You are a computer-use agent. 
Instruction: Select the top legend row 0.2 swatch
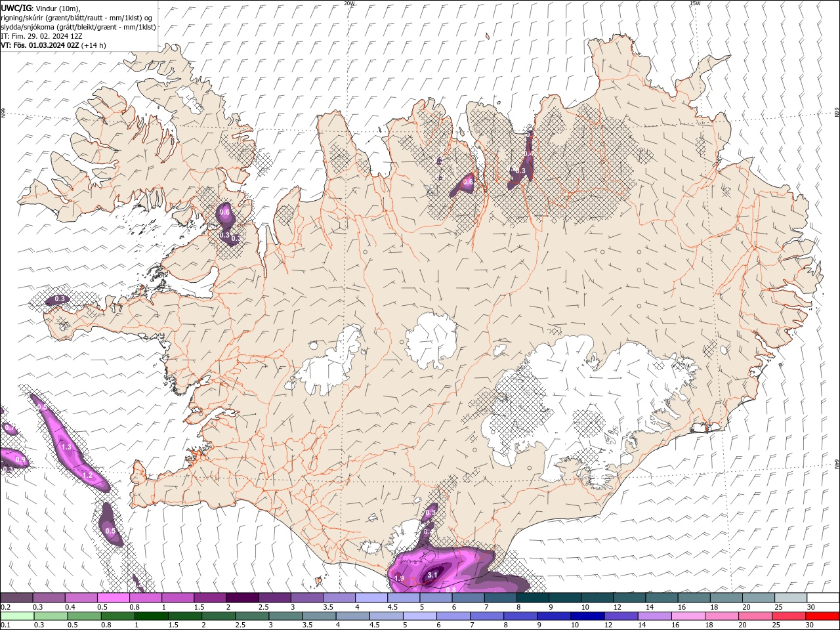tap(16, 598)
